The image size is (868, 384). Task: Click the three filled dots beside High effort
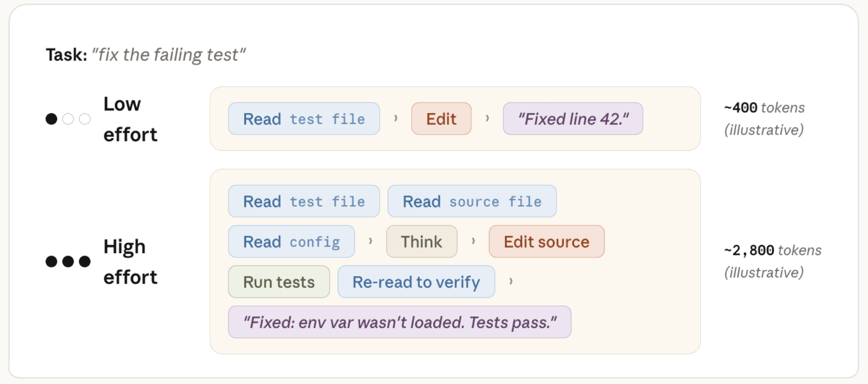[68, 261]
